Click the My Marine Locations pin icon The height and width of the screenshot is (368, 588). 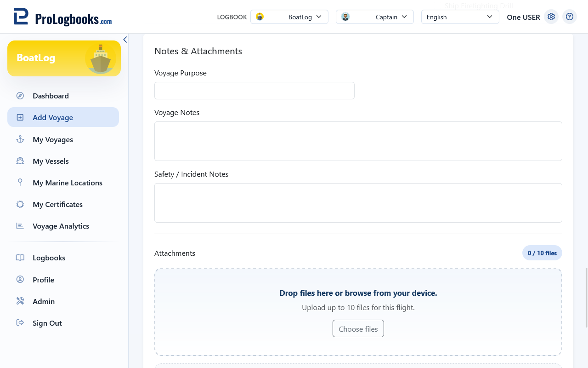pyautogui.click(x=20, y=183)
